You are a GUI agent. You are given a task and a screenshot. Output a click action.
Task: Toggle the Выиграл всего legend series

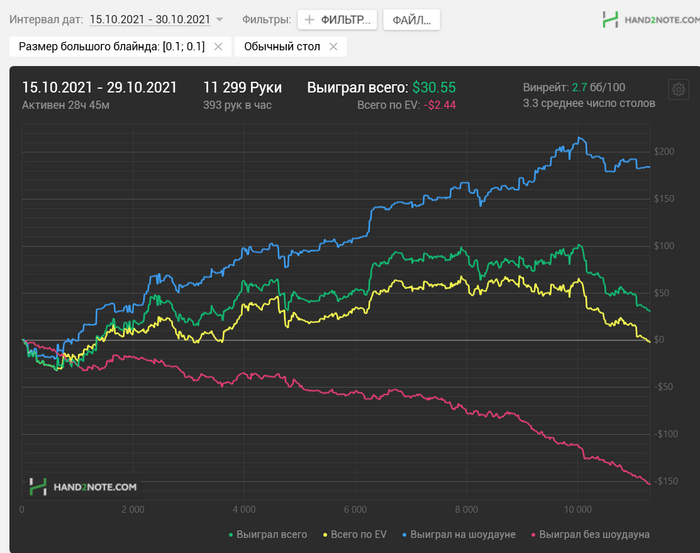click(268, 534)
